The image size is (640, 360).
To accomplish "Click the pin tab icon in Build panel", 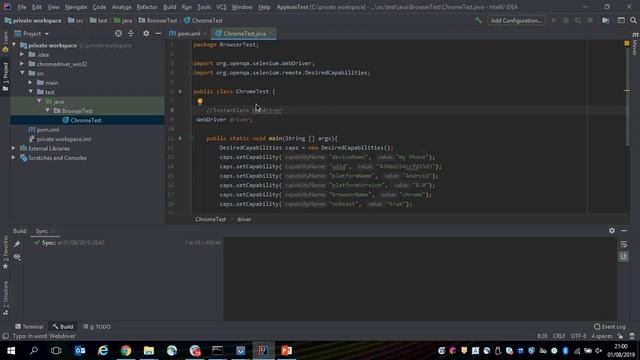I will (17, 244).
